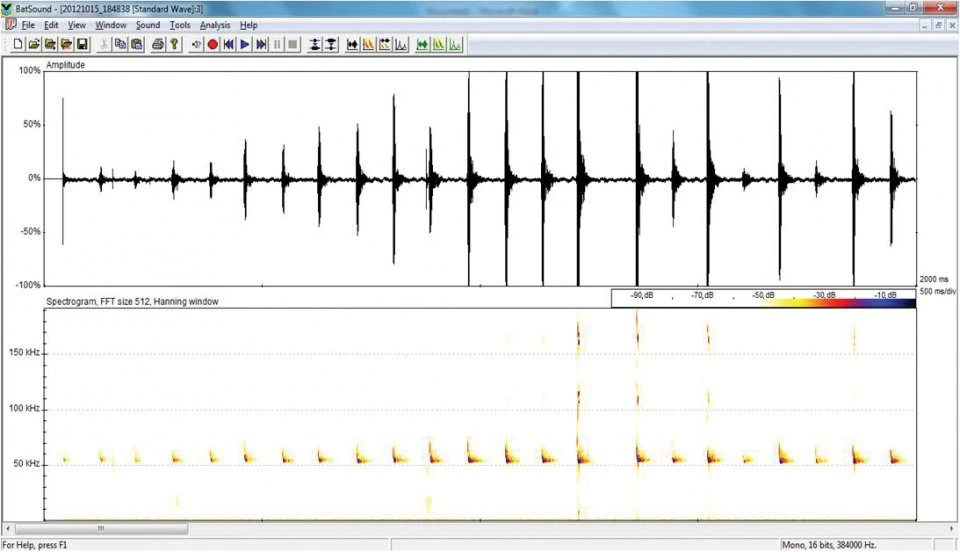Print using the printer icon
960x552 pixels.
tap(158, 44)
